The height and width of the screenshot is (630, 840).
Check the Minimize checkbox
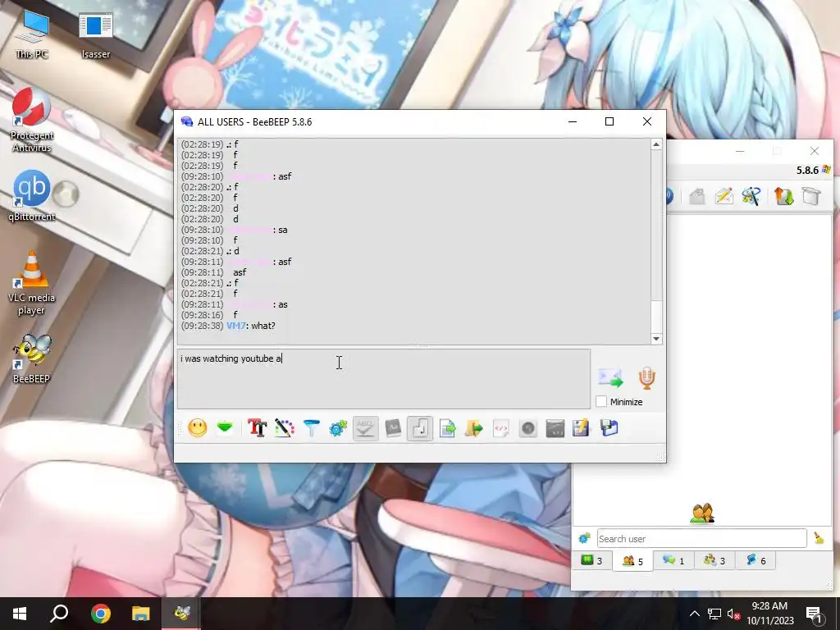601,401
